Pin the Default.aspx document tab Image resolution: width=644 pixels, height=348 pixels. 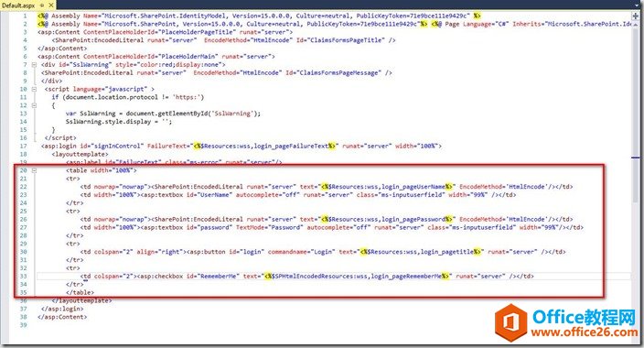coord(42,5)
